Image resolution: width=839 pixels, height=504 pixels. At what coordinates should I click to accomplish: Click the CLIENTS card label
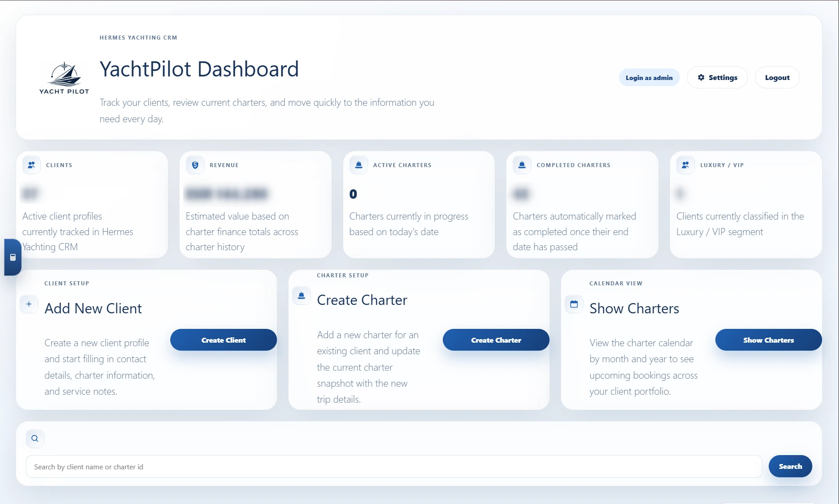click(59, 165)
